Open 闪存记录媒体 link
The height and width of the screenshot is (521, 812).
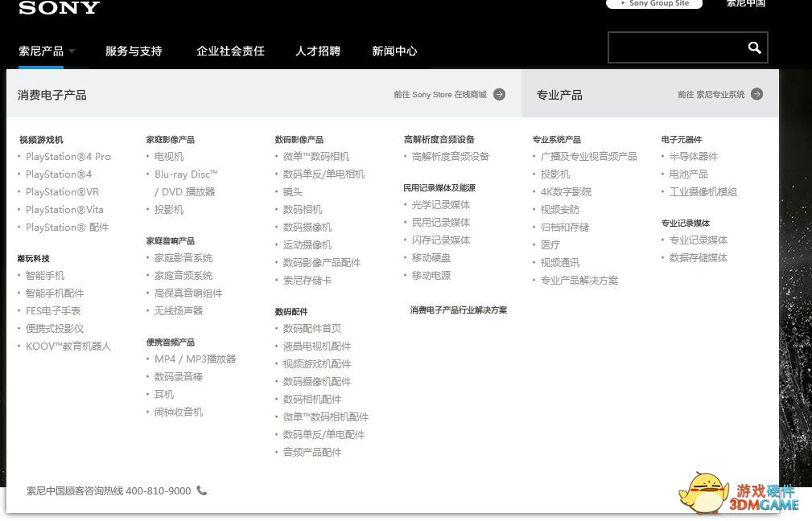(x=441, y=240)
